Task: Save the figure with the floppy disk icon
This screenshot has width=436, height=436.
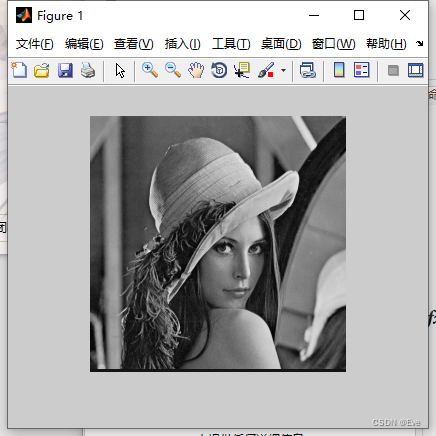Action: pyautogui.click(x=65, y=70)
